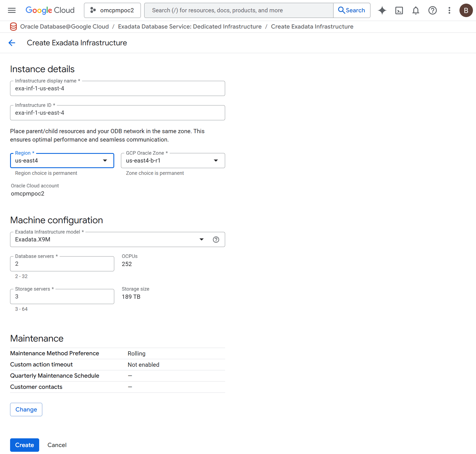Go back using the back arrow
Screen dimensions: 476x454
[x=12, y=43]
